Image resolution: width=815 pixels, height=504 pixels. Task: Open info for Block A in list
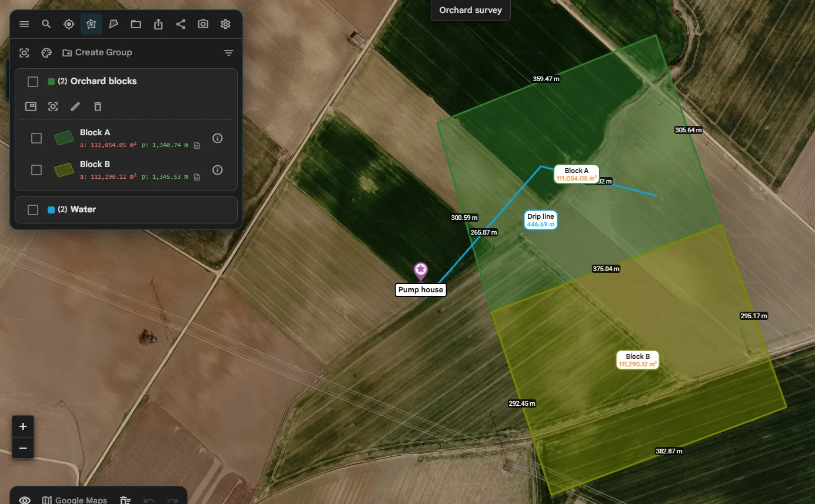click(x=217, y=138)
